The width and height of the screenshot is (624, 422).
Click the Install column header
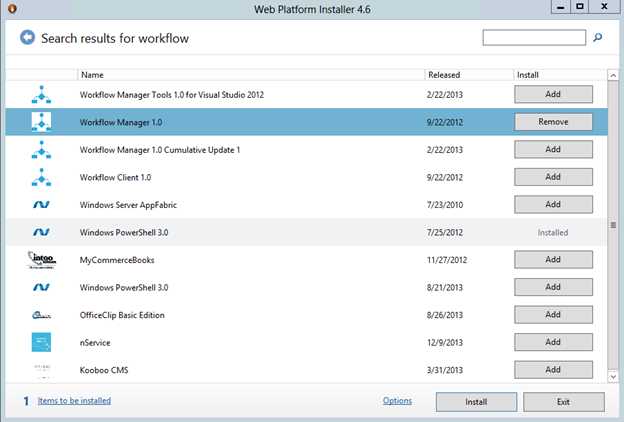click(x=559, y=75)
